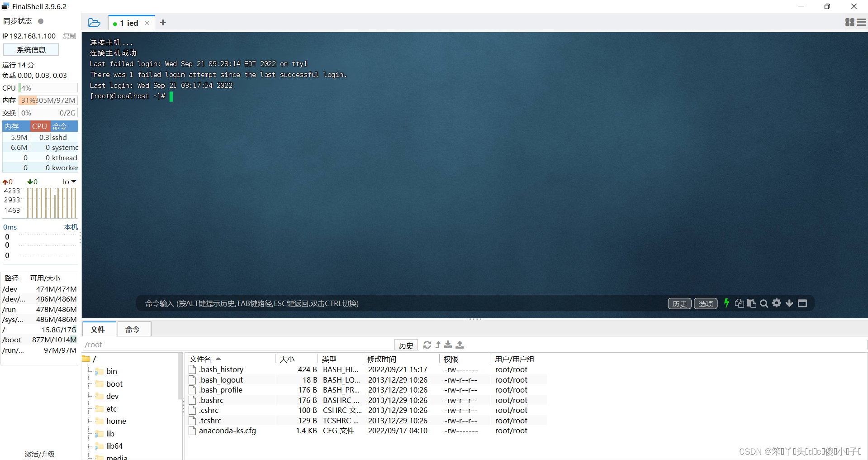Toggle terminal fullscreen window icon
The image size is (868, 460).
click(802, 303)
